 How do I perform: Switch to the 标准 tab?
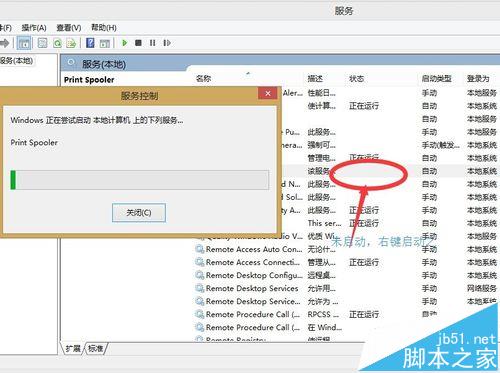(96, 349)
